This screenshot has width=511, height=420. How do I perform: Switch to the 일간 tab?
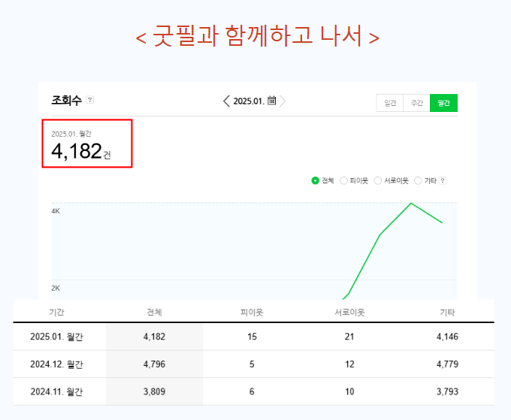click(x=389, y=103)
